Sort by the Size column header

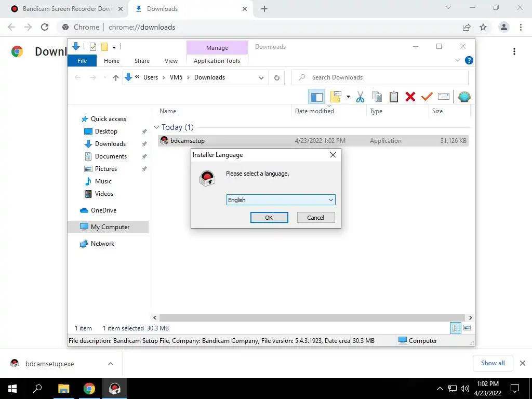437,111
